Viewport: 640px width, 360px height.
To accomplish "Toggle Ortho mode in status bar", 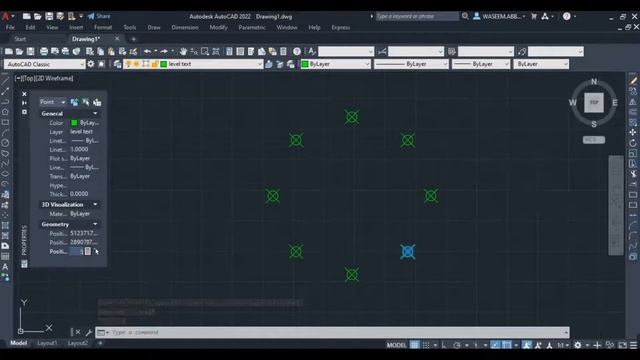I will point(444,345).
